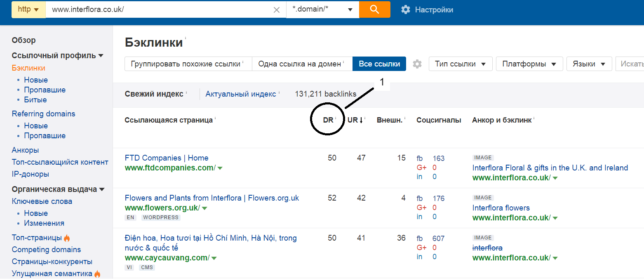
Task: Open Топ-страницы in sidebar
Action: coord(37,238)
